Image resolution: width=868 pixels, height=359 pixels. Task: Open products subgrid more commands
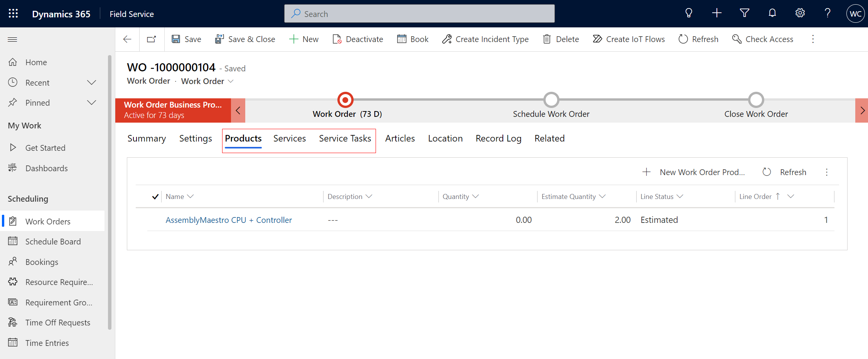(827, 172)
